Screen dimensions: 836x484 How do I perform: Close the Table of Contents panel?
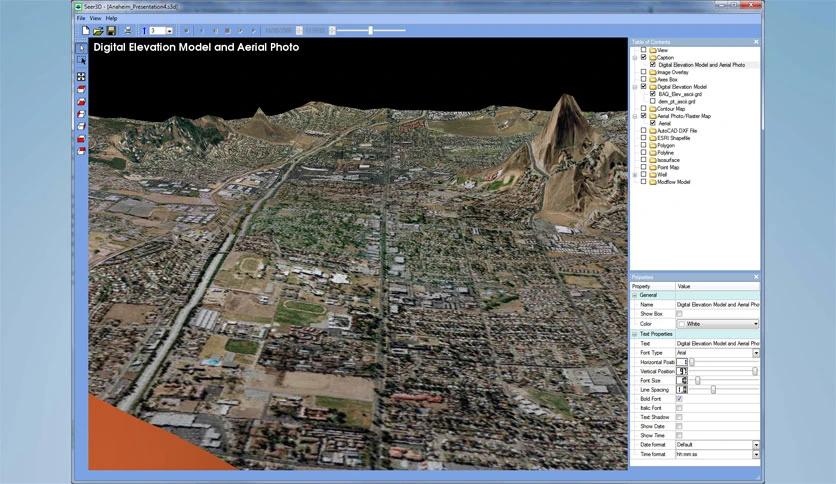coord(756,42)
